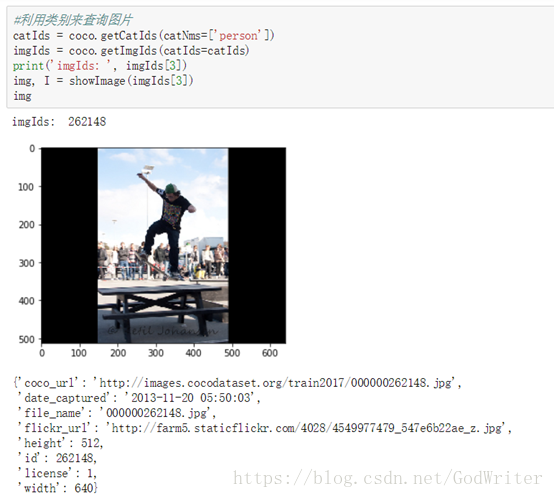Click the file_name 000000262148.jpg value
Screen dimensions: 554x498
tap(155, 413)
